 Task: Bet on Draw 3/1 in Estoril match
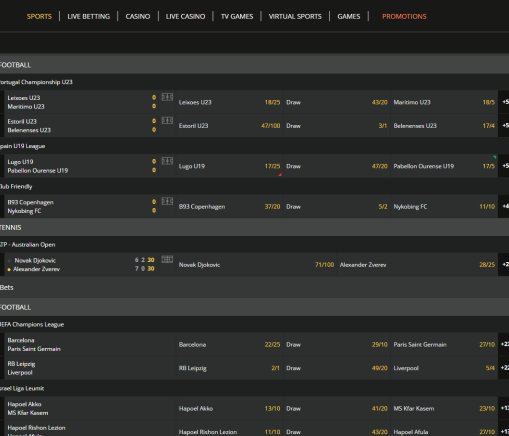pos(337,126)
